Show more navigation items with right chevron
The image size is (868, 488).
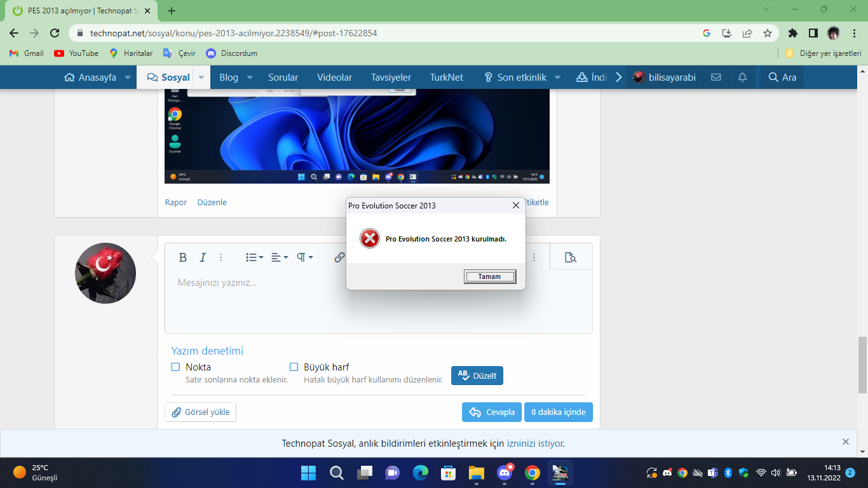click(618, 78)
